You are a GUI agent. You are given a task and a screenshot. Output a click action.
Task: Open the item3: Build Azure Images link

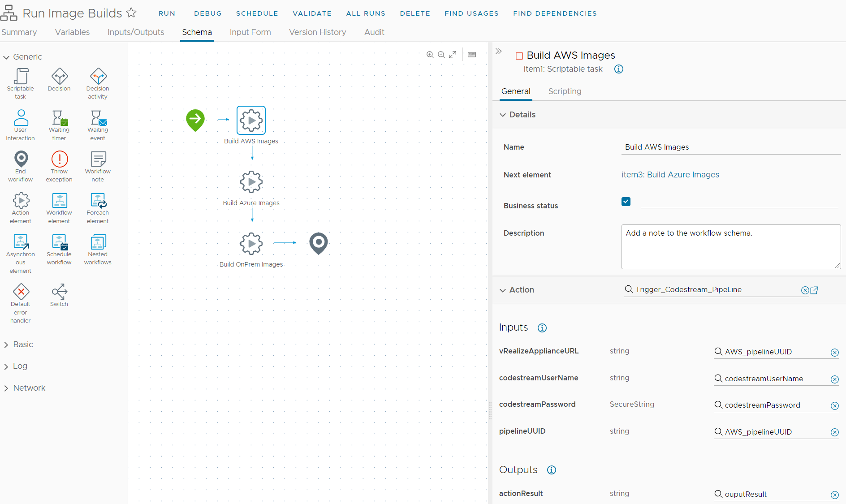pos(670,175)
